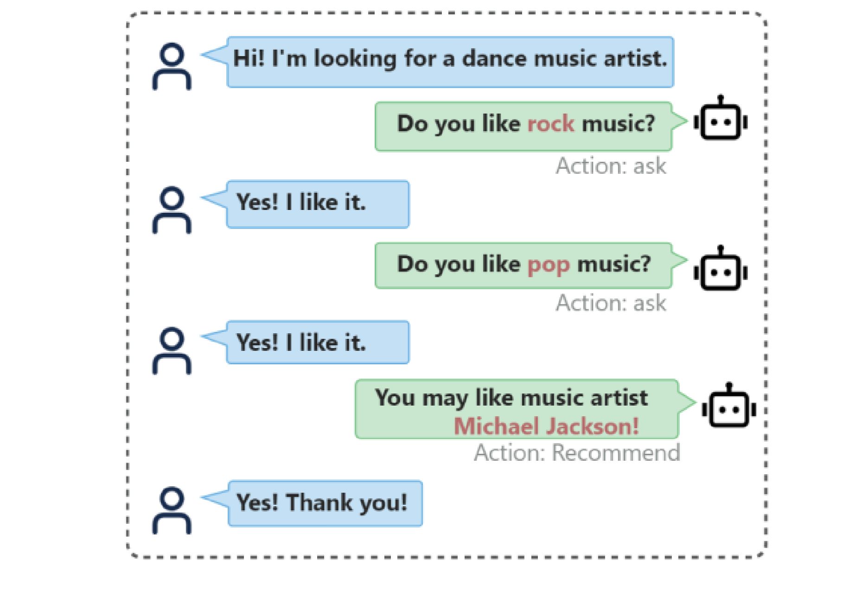Click the robot icon beside the rock music question

click(721, 118)
